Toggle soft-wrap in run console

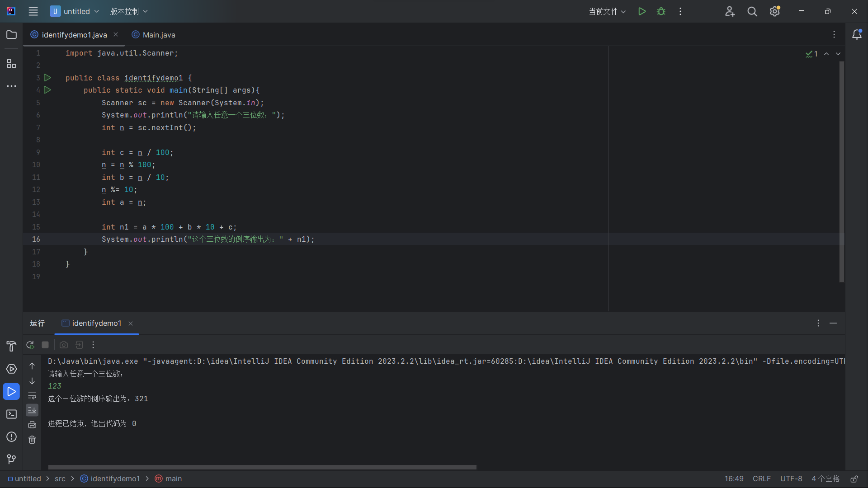(32, 395)
